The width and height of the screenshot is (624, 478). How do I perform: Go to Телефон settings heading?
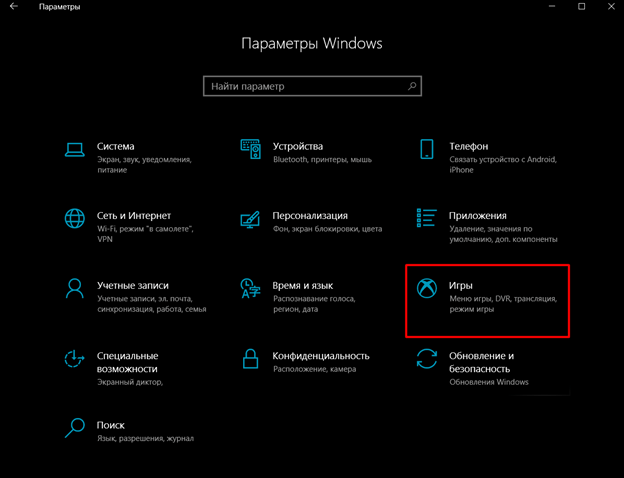click(x=468, y=146)
